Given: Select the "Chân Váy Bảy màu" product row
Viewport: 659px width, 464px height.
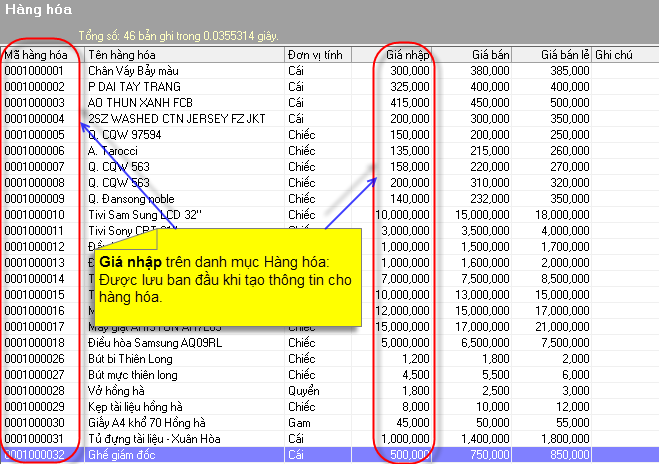Looking at the screenshot, I should pyautogui.click(x=135, y=71).
